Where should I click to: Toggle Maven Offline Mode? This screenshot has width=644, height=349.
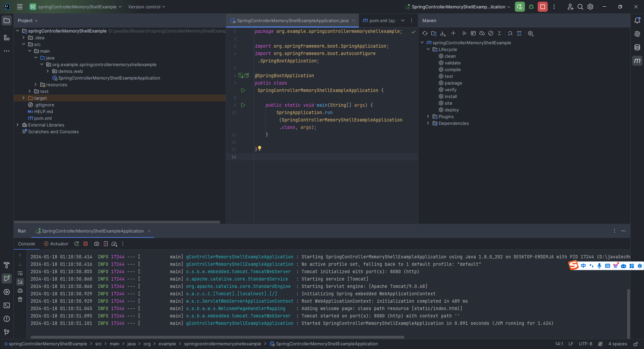pyautogui.click(x=482, y=33)
